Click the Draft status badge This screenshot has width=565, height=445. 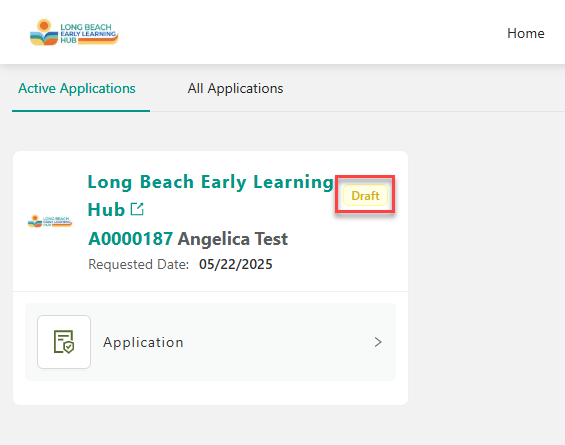click(x=365, y=195)
